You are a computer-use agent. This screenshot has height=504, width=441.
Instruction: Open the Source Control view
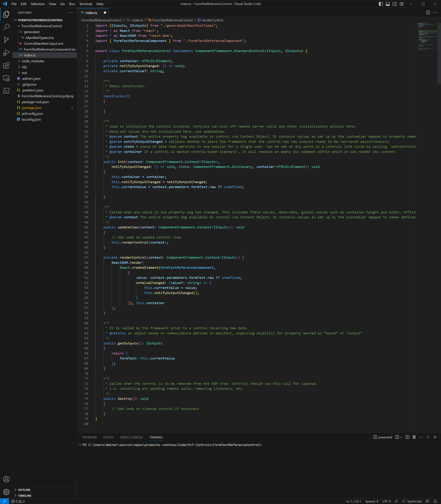6,39
